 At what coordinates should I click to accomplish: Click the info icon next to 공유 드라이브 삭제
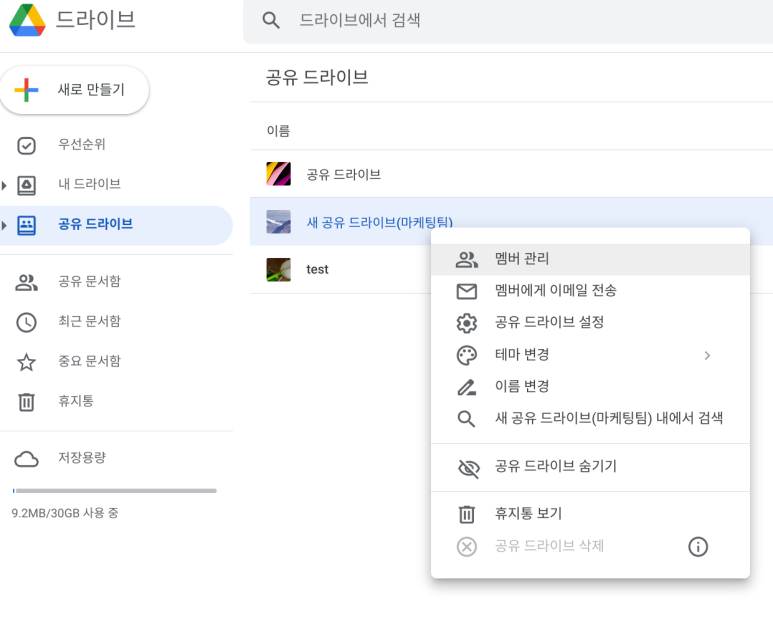[x=698, y=547]
